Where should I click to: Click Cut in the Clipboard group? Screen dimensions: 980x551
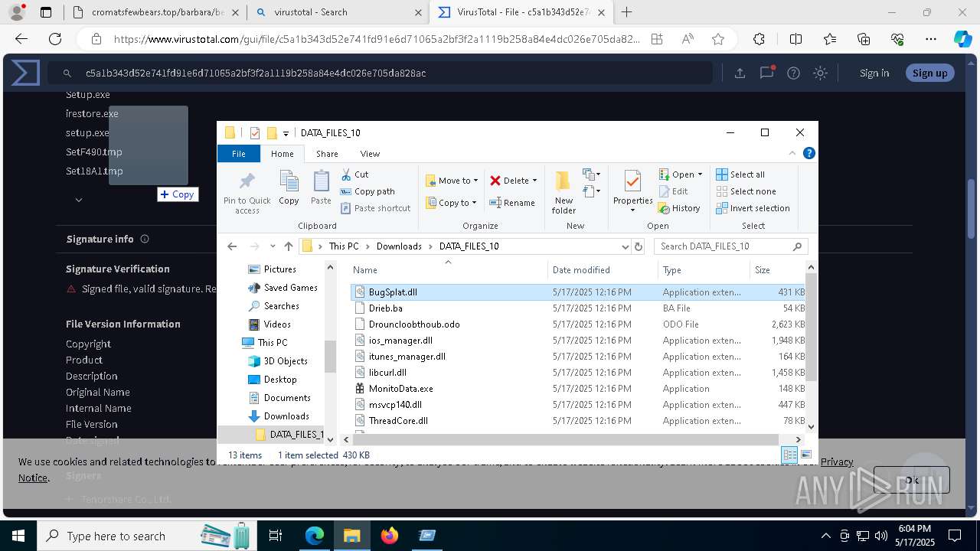click(x=354, y=174)
